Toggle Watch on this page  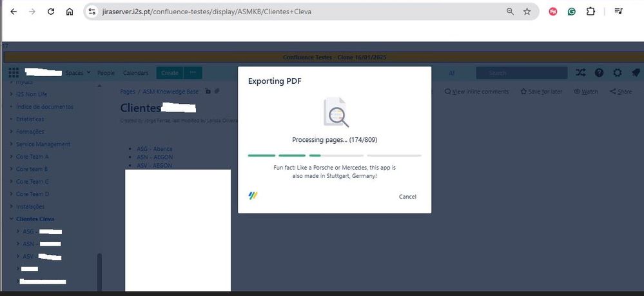point(586,92)
